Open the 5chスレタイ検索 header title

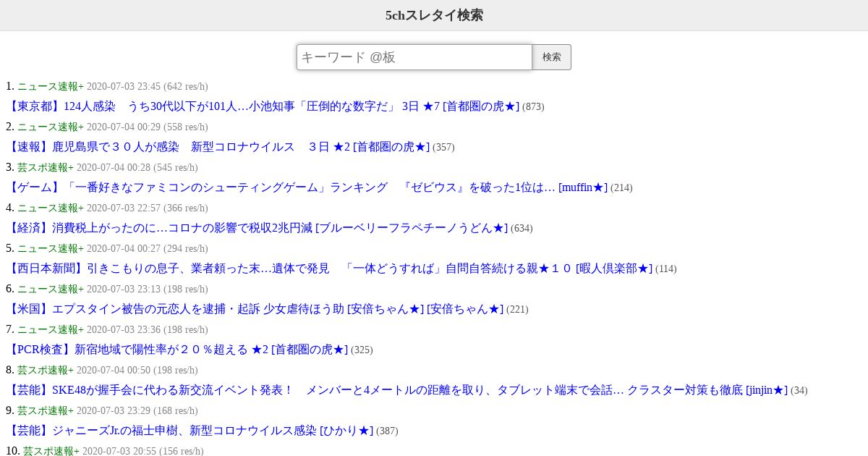(434, 15)
